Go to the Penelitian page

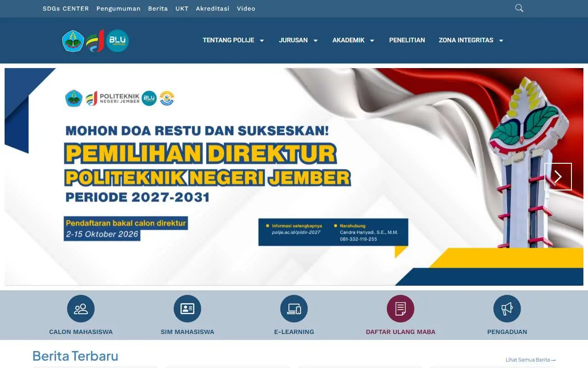tap(407, 40)
